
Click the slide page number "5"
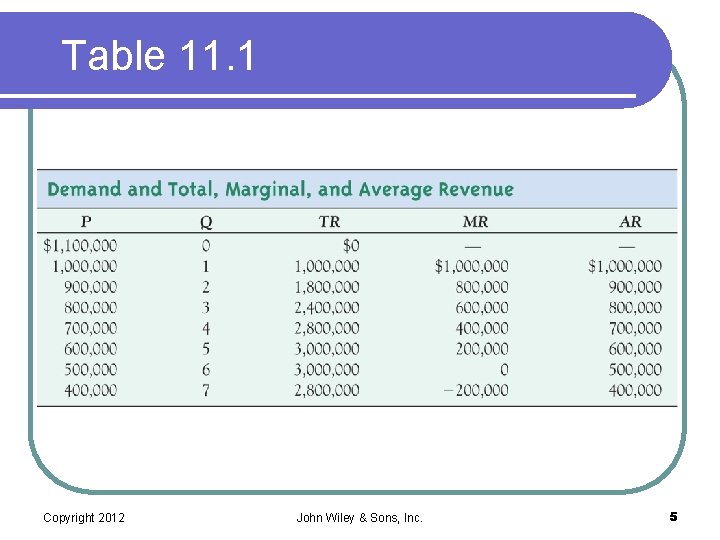673,517
